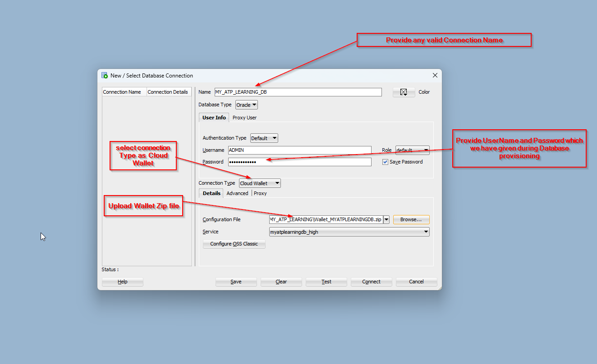Expand the Configuration File dropdown arrow
This screenshot has height=364, width=597.
coord(386,219)
